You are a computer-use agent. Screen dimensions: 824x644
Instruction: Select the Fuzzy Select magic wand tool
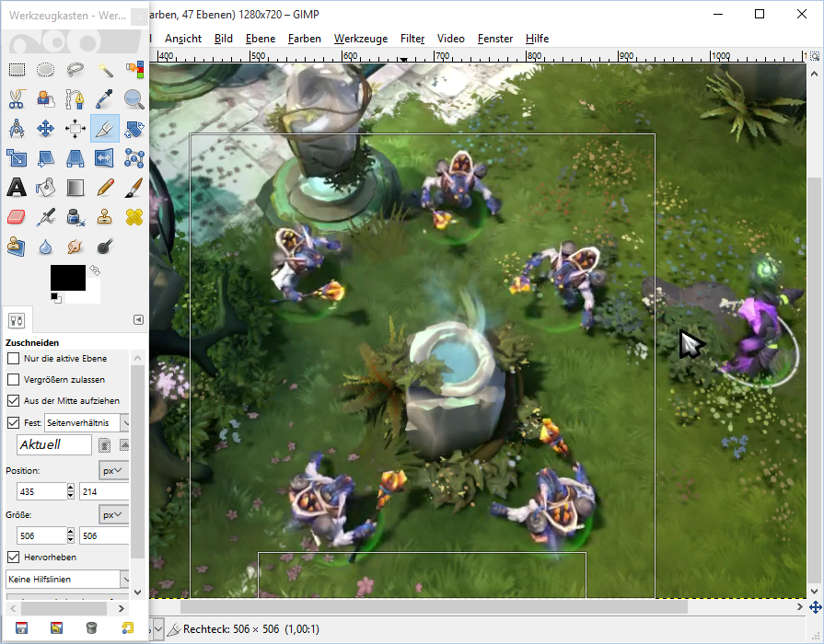[x=105, y=69]
